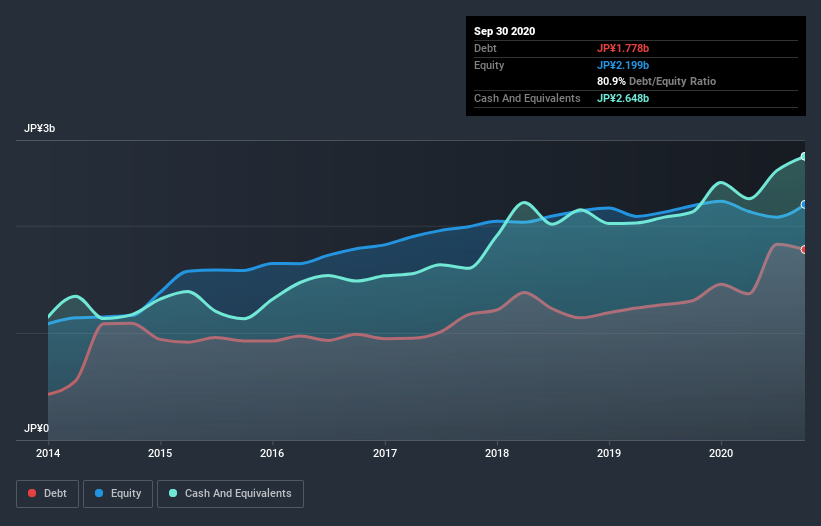
Task: Click the 2017 axis label
Action: point(385,453)
